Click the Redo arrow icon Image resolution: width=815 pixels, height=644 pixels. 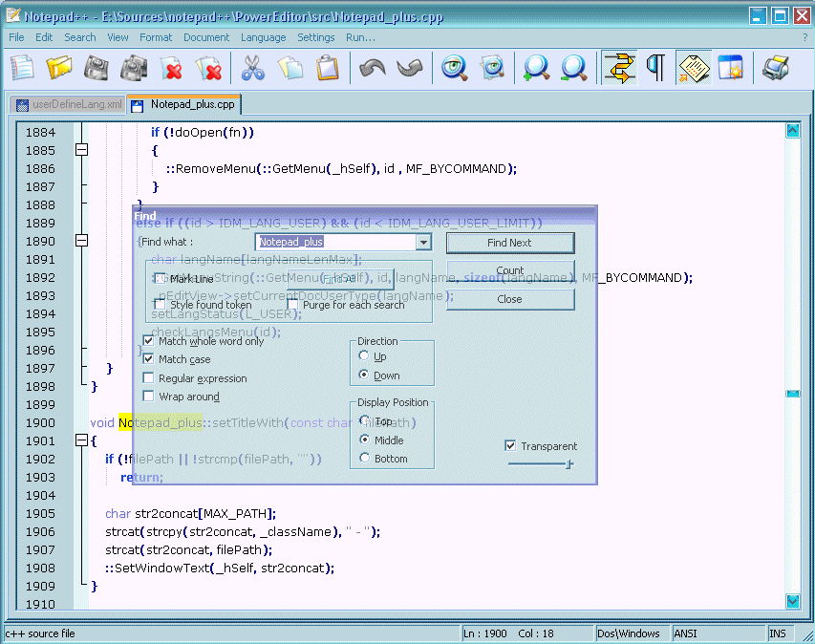pos(410,68)
